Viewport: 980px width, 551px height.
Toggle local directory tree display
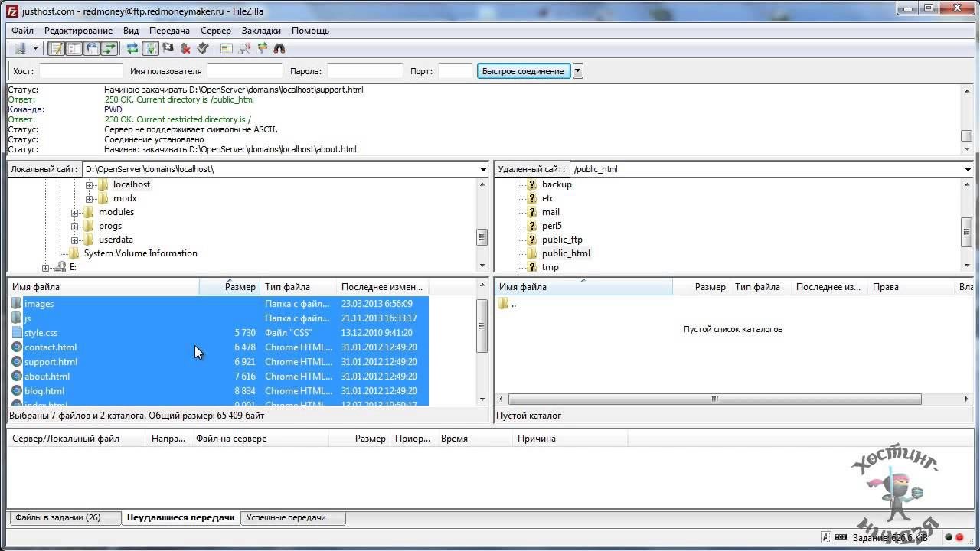(73, 48)
